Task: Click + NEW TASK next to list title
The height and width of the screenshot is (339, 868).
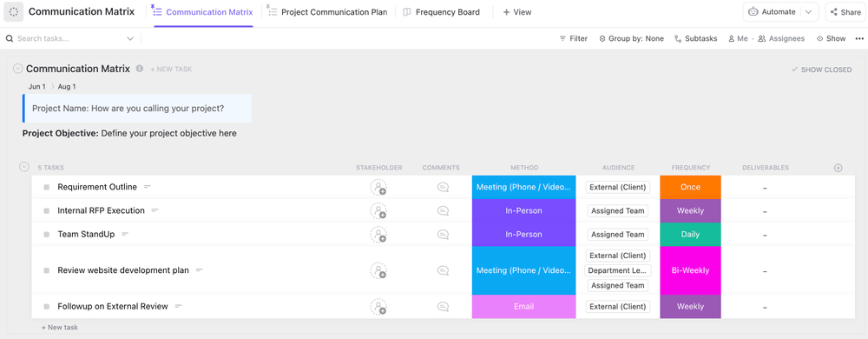Action: (171, 70)
